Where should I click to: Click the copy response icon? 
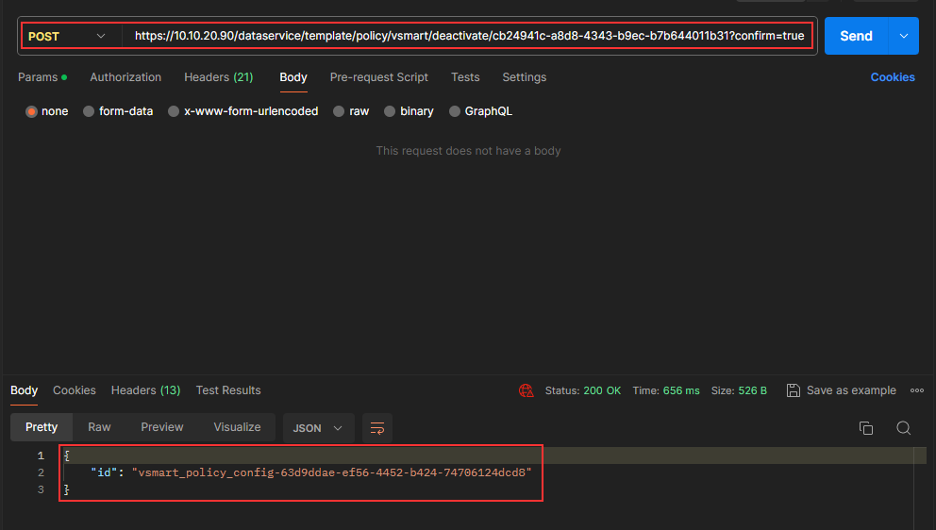point(866,428)
